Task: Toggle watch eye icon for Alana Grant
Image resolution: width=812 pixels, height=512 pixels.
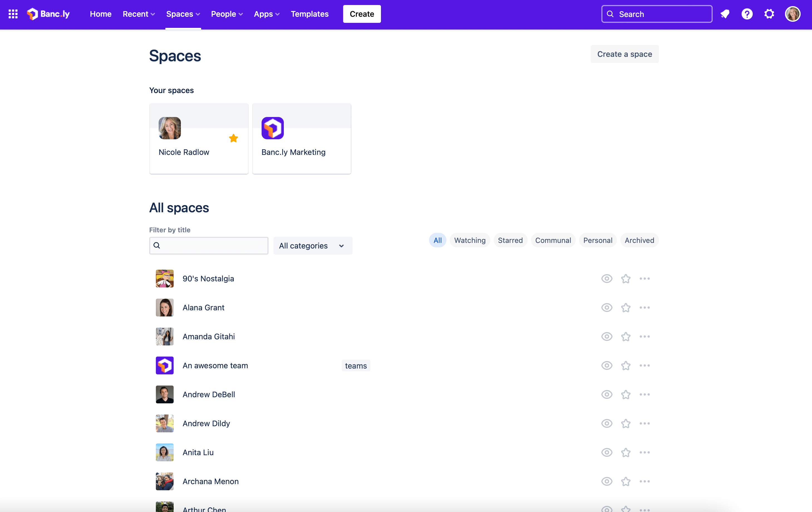Action: [606, 307]
